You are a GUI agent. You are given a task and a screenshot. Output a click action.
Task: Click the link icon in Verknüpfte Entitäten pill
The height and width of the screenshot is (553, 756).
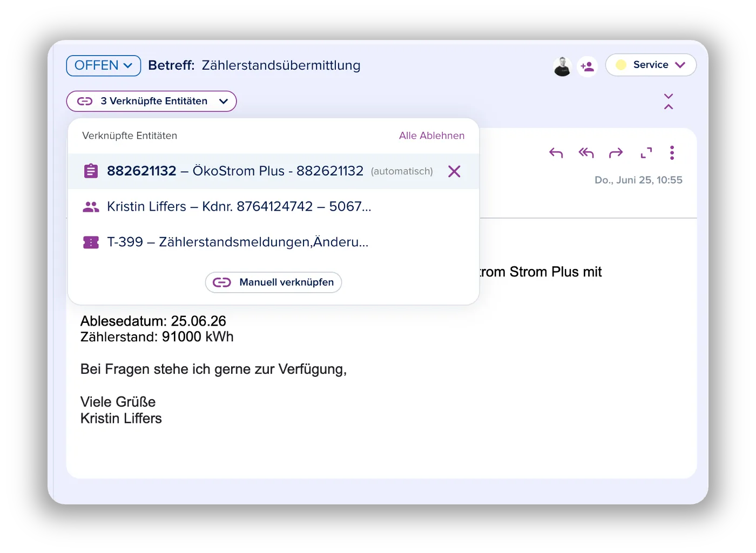[85, 101]
